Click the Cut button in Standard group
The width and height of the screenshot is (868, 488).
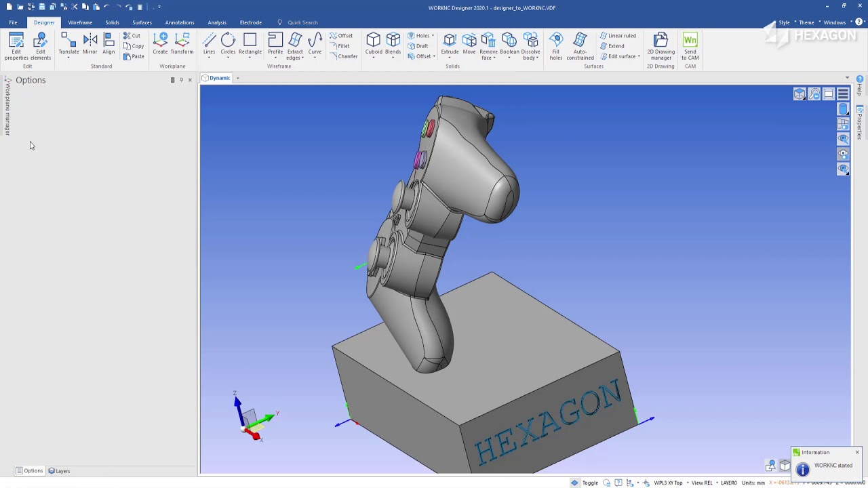(x=132, y=36)
